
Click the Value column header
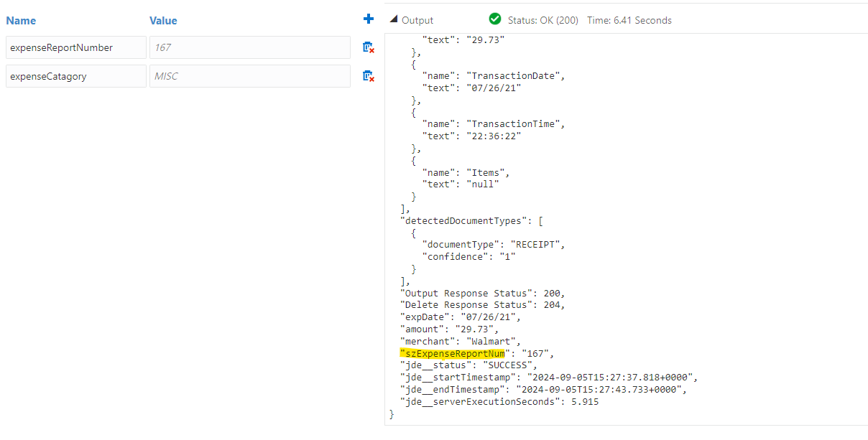pos(163,21)
